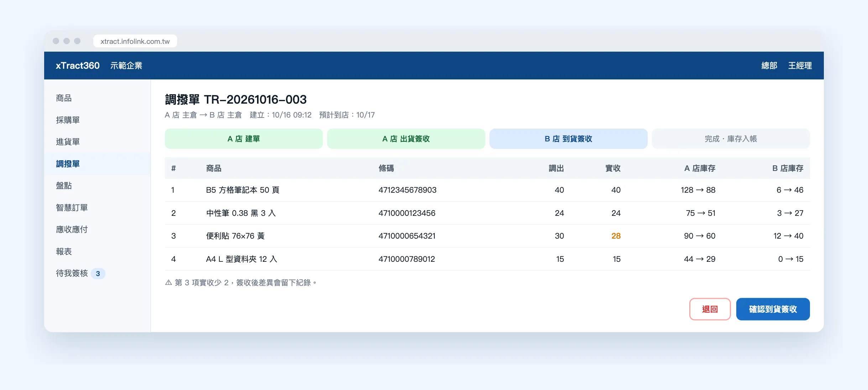The width and height of the screenshot is (868, 390).
Task: Click the badge 3 next to 待我簽核
Action: (98, 274)
